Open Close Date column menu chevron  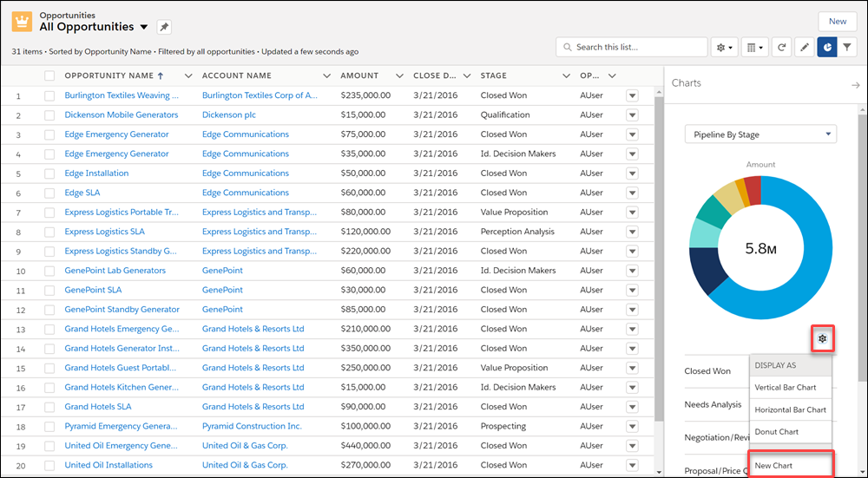pyautogui.click(x=467, y=75)
